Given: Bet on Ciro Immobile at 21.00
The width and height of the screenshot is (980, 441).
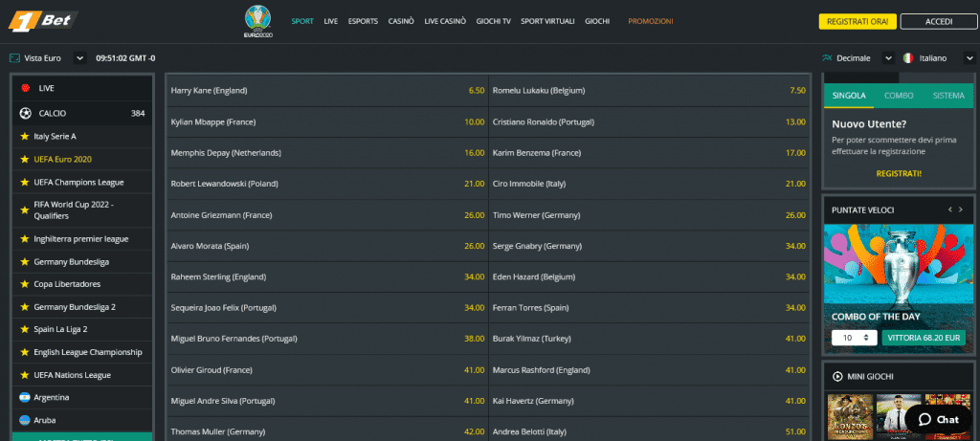Looking at the screenshot, I should click(x=650, y=184).
